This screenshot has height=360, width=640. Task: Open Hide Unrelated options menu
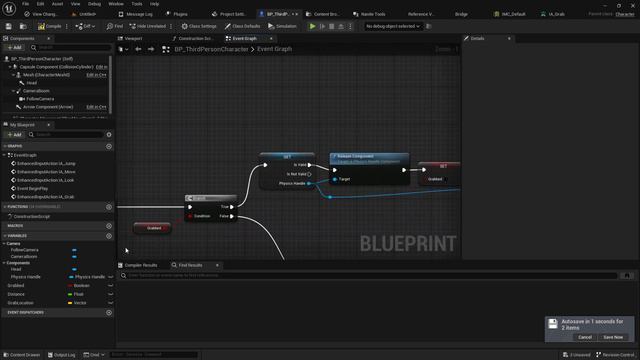point(171,26)
